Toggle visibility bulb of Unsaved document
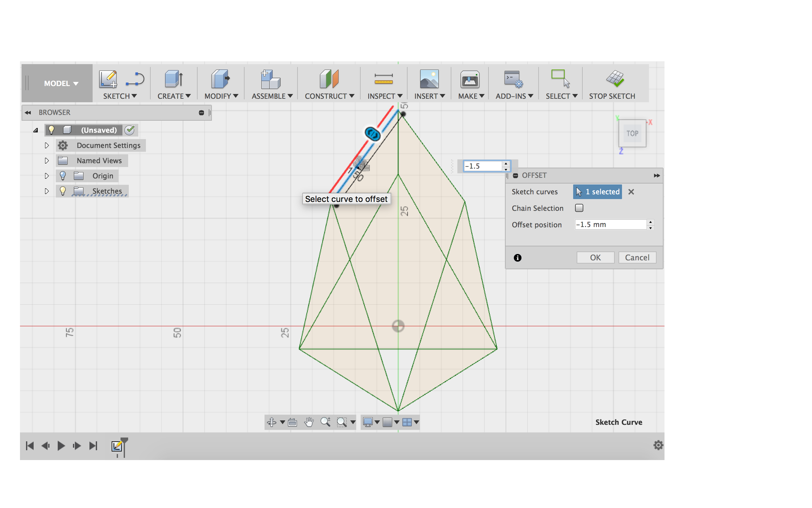The width and height of the screenshot is (812, 508). 51,130
